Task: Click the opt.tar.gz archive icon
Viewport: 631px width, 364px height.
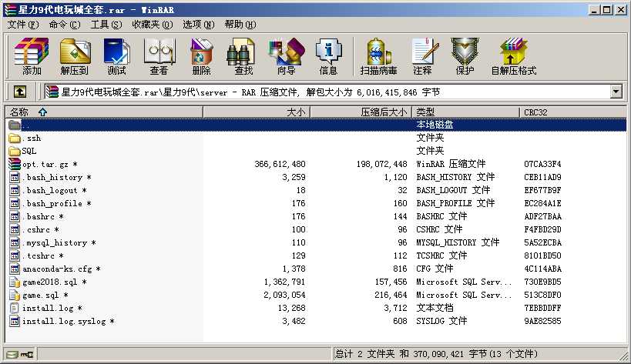Action: click(15, 164)
